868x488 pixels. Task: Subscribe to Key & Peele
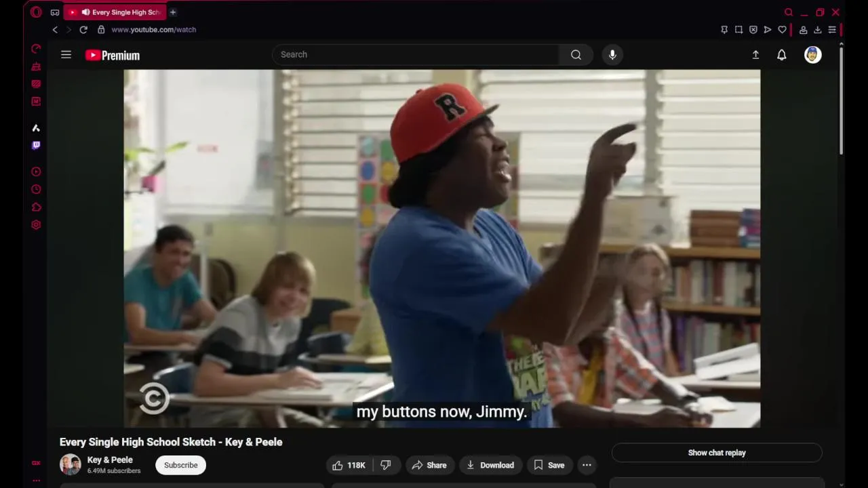[180, 465]
